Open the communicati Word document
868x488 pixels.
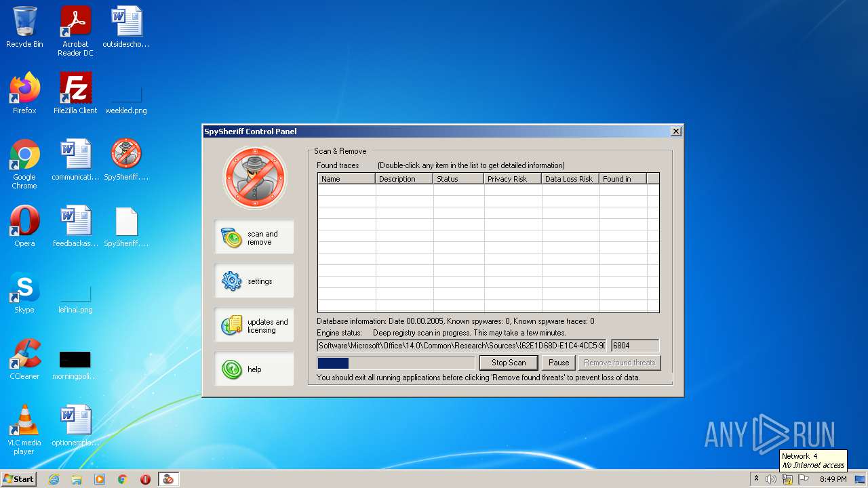pos(75,160)
